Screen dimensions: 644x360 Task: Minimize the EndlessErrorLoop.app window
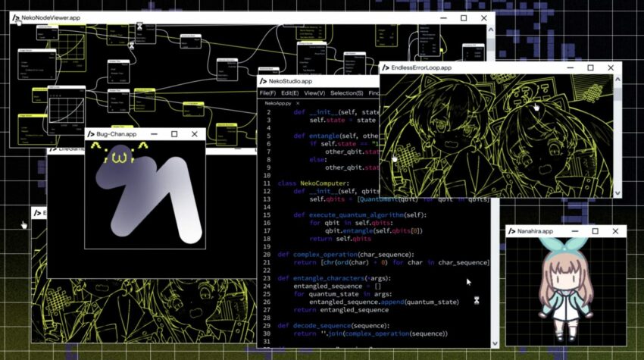click(571, 67)
